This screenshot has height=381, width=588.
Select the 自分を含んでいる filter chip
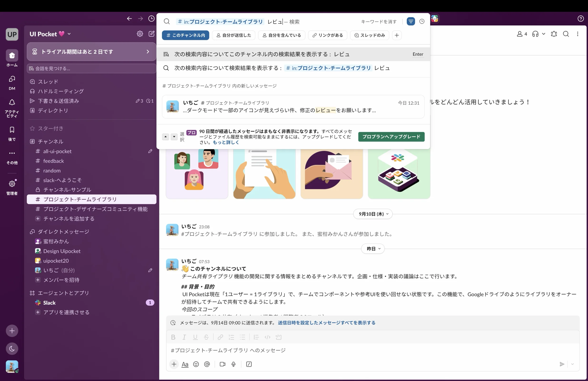pos(282,35)
